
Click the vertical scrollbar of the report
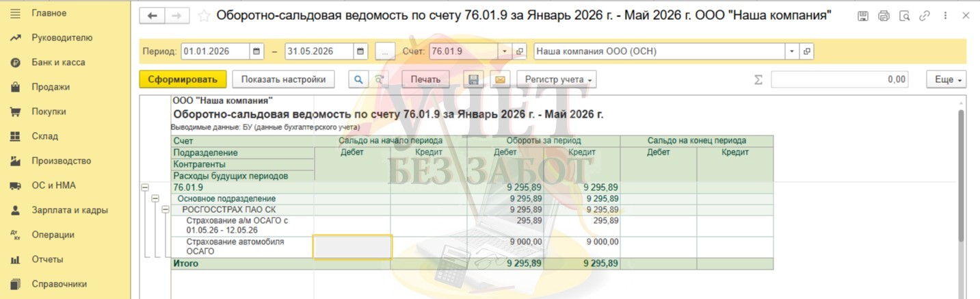coord(961,178)
